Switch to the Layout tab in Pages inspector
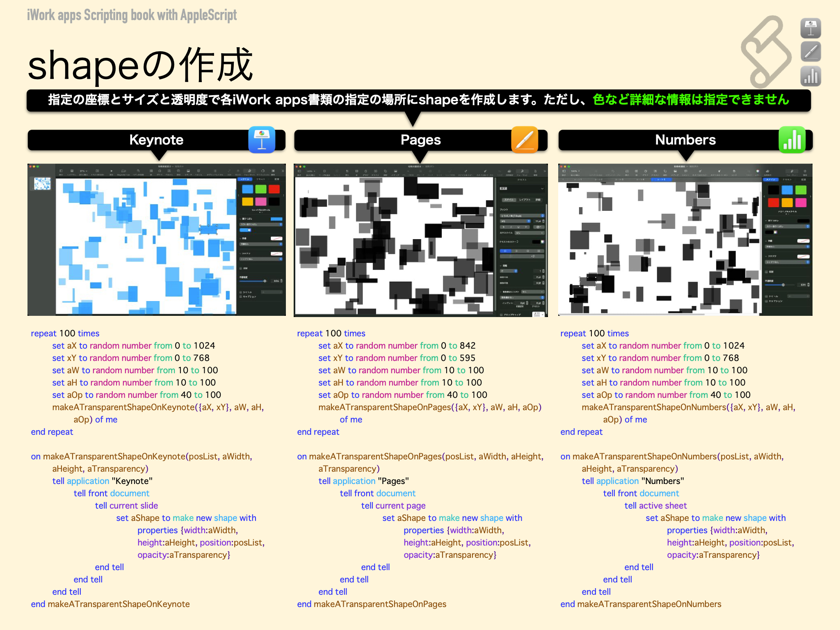 click(525, 200)
